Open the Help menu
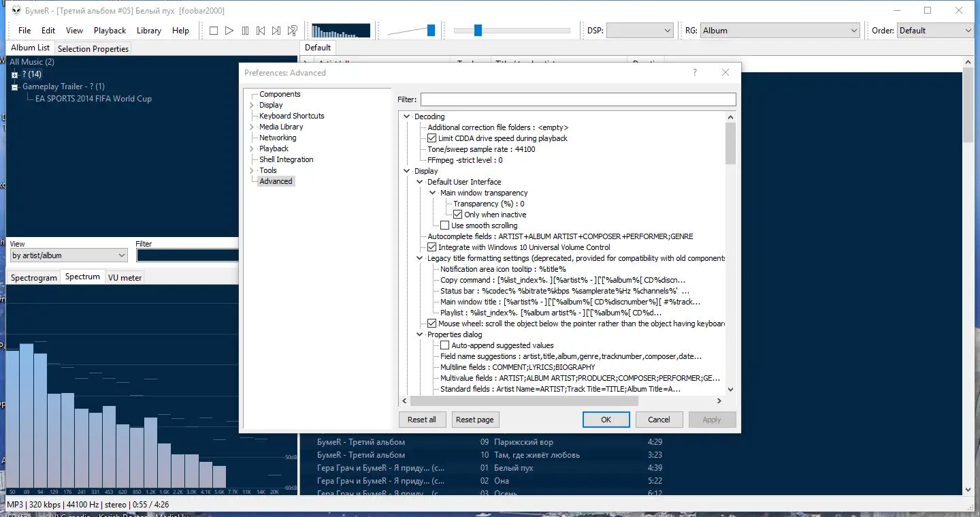Viewport: 980px width, 517px height. [x=181, y=31]
